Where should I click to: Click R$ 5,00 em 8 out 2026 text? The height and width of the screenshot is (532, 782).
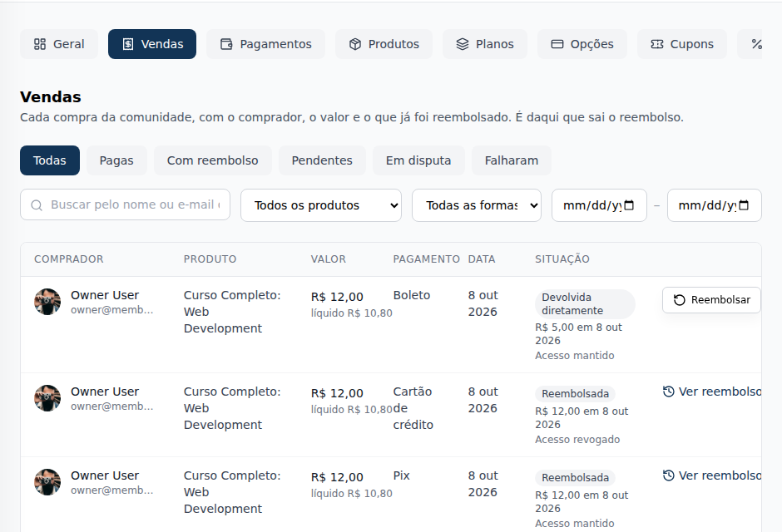(578, 333)
